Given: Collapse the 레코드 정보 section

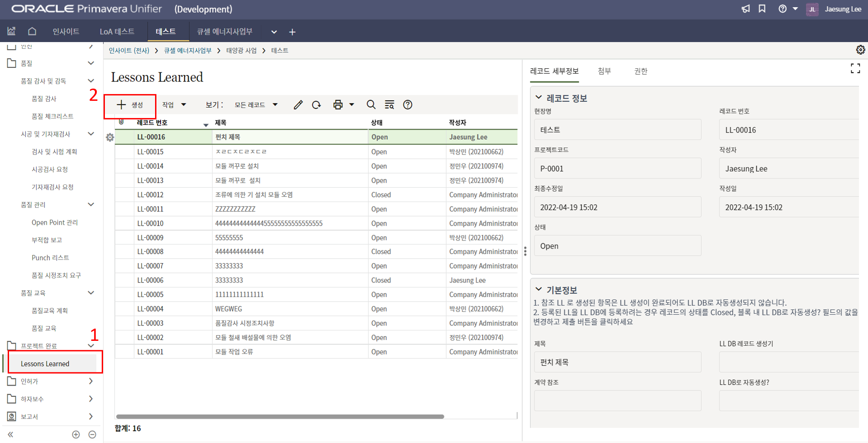Looking at the screenshot, I should click(x=538, y=98).
